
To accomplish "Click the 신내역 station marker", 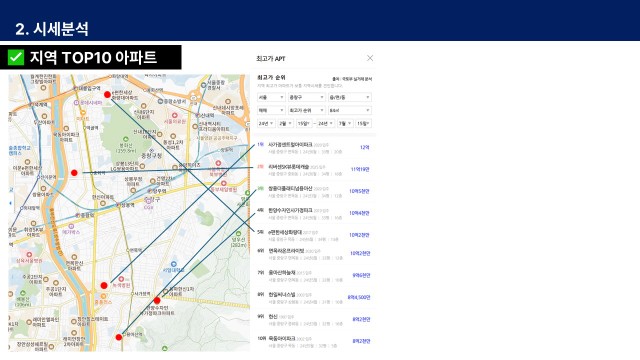I will (x=198, y=116).
